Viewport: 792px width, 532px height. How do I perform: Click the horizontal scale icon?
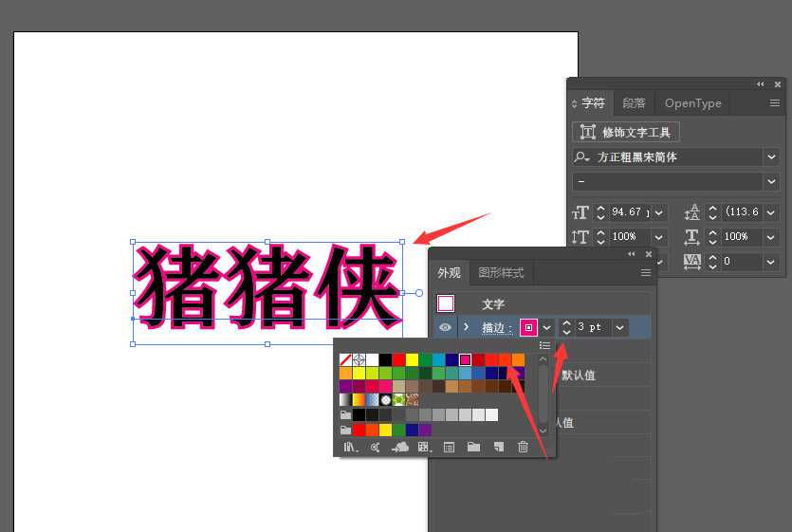692,237
